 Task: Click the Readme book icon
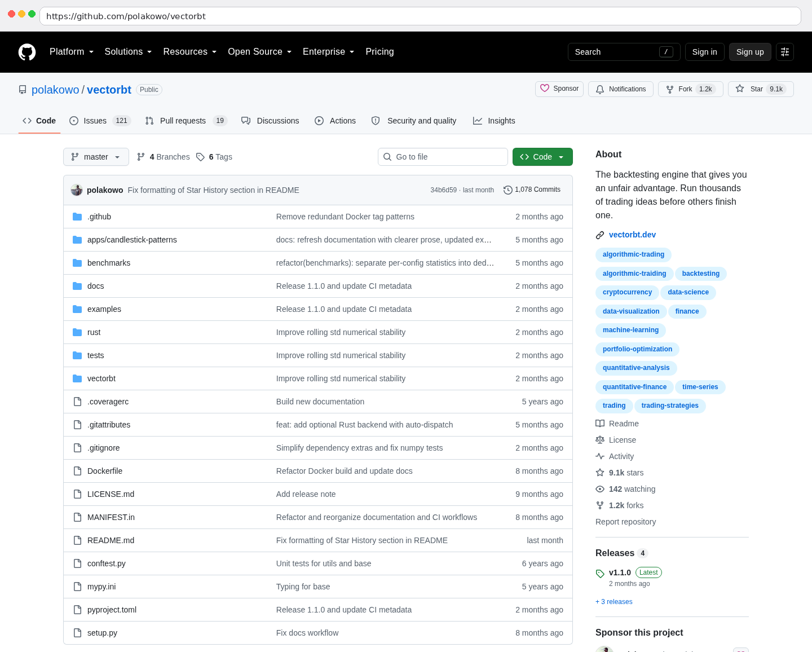(600, 424)
